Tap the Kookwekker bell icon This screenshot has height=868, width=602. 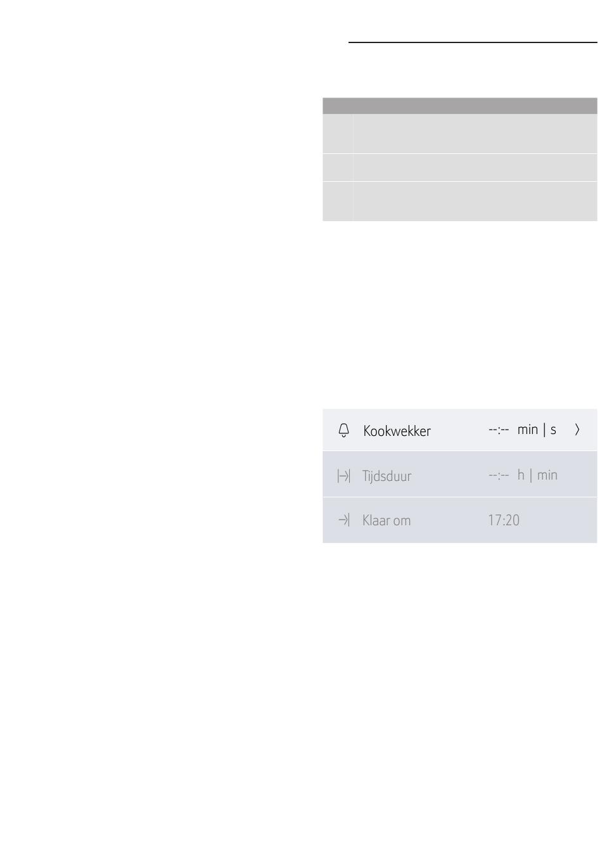[x=343, y=431]
